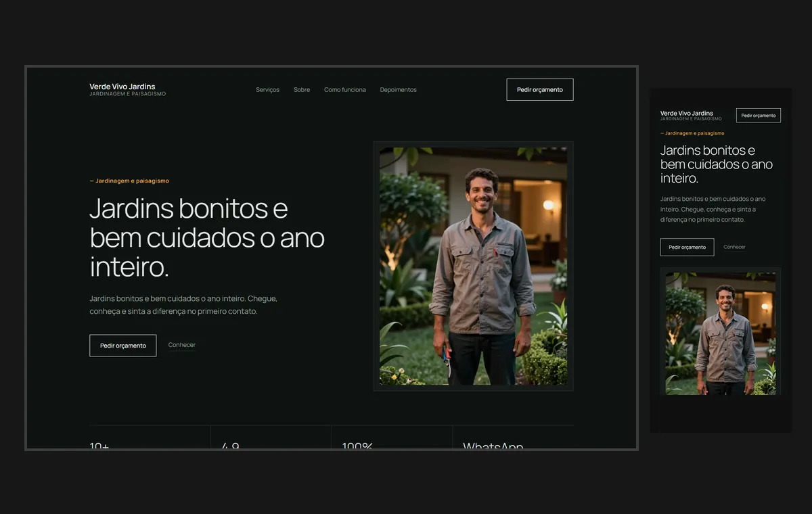Image resolution: width=812 pixels, height=514 pixels.
Task: Click the desktop hero Pedir orçamento button beside Conhecer
Action: pyautogui.click(x=123, y=346)
